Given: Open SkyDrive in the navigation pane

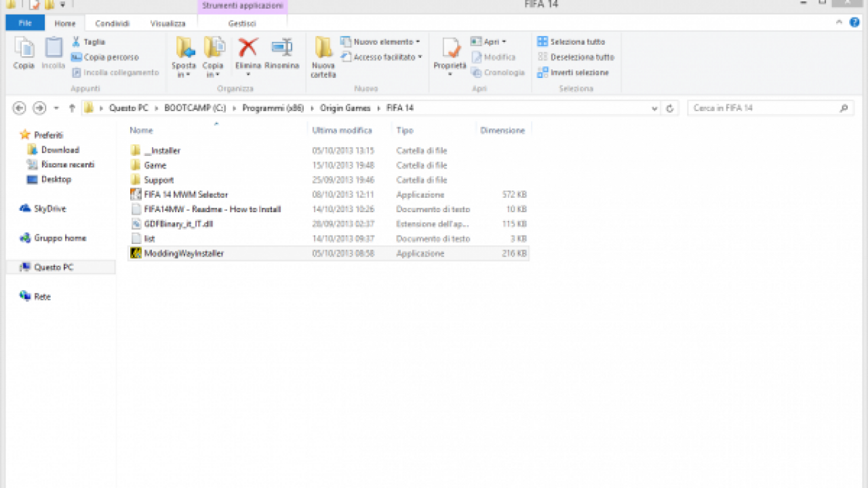Looking at the screenshot, I should tap(50, 209).
